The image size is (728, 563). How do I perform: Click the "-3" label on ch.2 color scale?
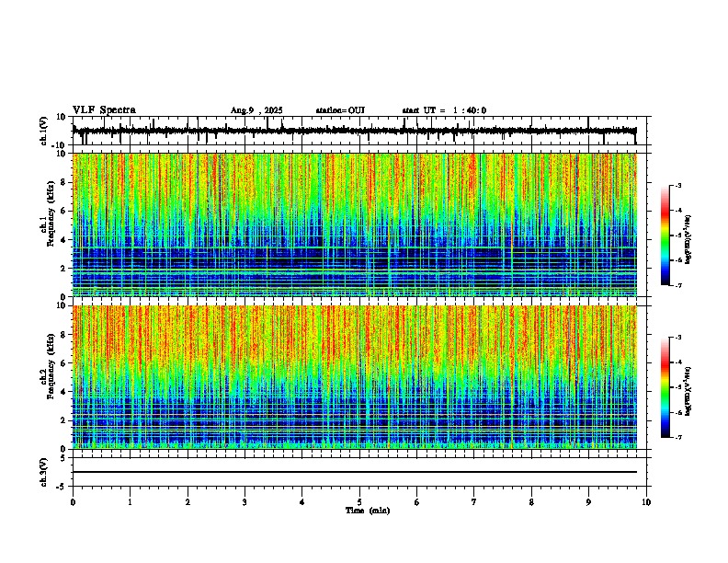678,338
